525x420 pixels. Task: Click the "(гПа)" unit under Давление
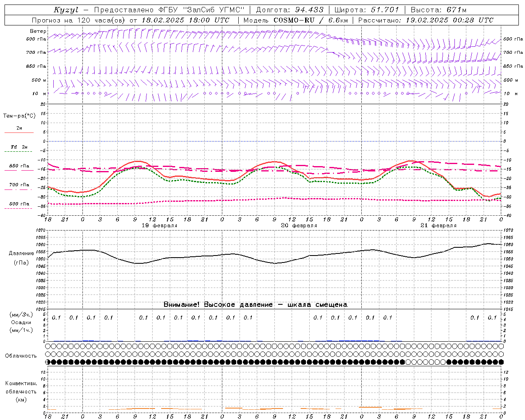[21, 262]
